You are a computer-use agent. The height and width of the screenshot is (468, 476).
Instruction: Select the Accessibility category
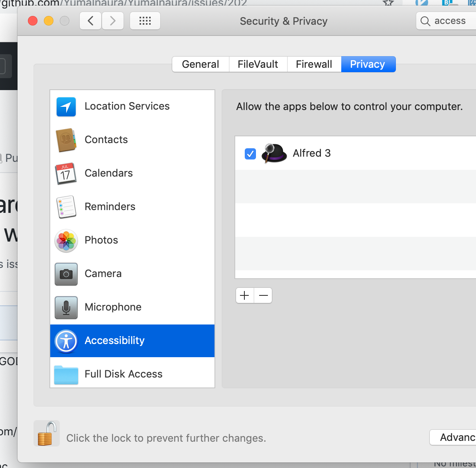click(114, 341)
